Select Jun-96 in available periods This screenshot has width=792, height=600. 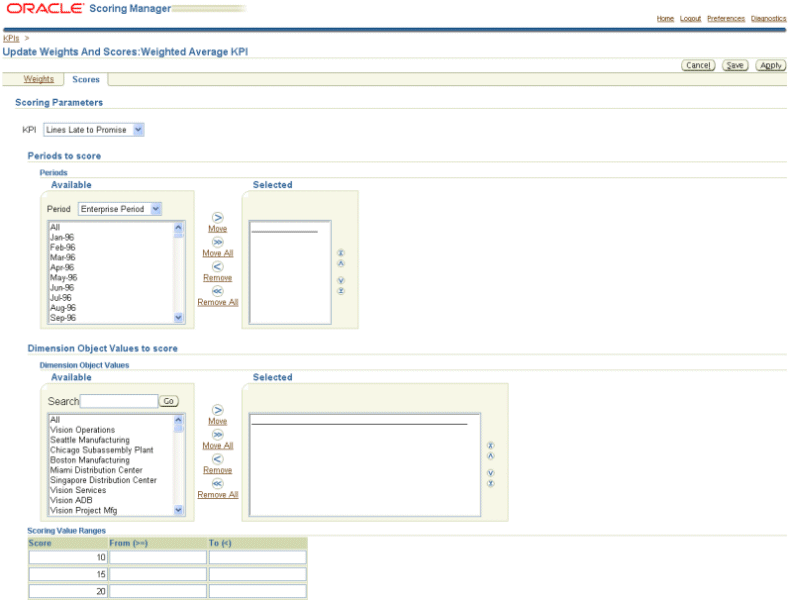click(62, 288)
